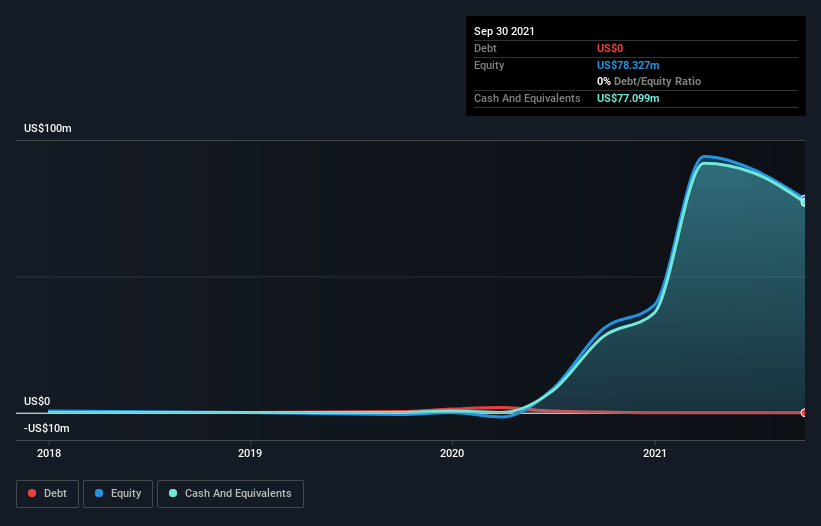Click the red Debt data point at Sep 2021
This screenshot has width=821, height=526.
pos(804,412)
